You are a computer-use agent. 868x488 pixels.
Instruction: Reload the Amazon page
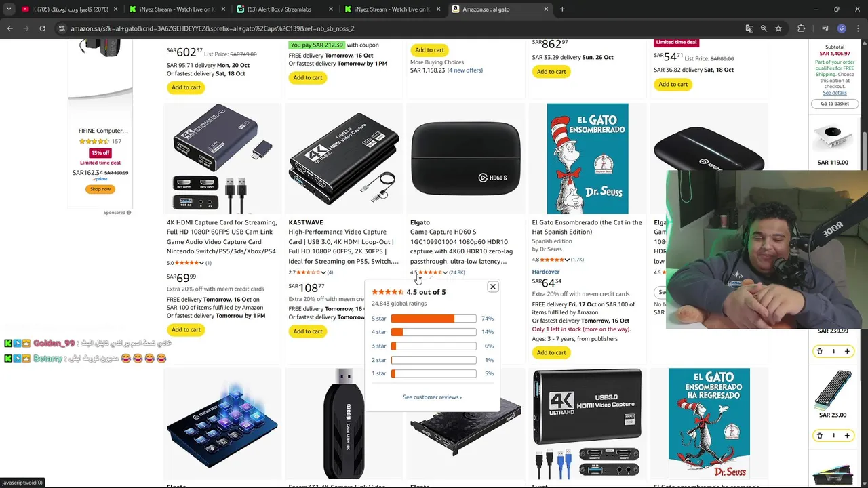point(42,28)
